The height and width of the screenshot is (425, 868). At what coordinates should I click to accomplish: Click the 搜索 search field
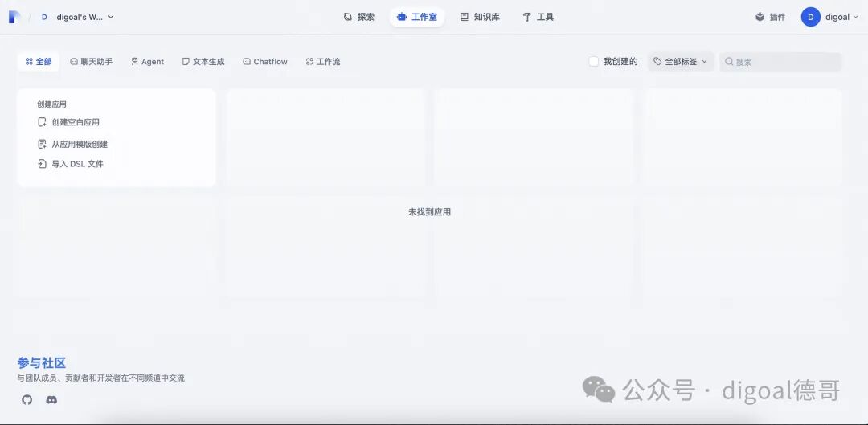click(780, 62)
